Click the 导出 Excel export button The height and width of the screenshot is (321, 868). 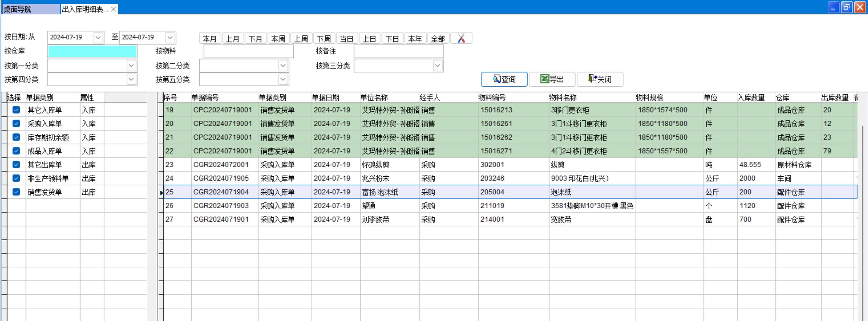pos(552,79)
